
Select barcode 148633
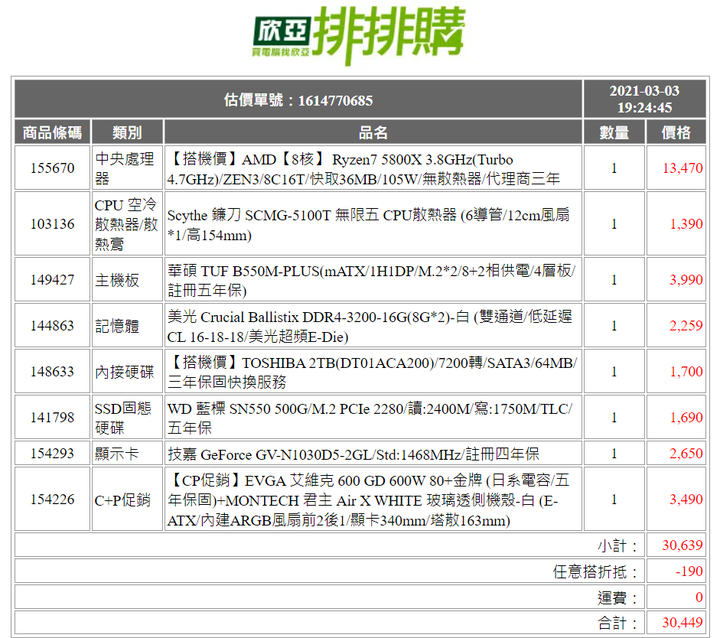[52, 372]
